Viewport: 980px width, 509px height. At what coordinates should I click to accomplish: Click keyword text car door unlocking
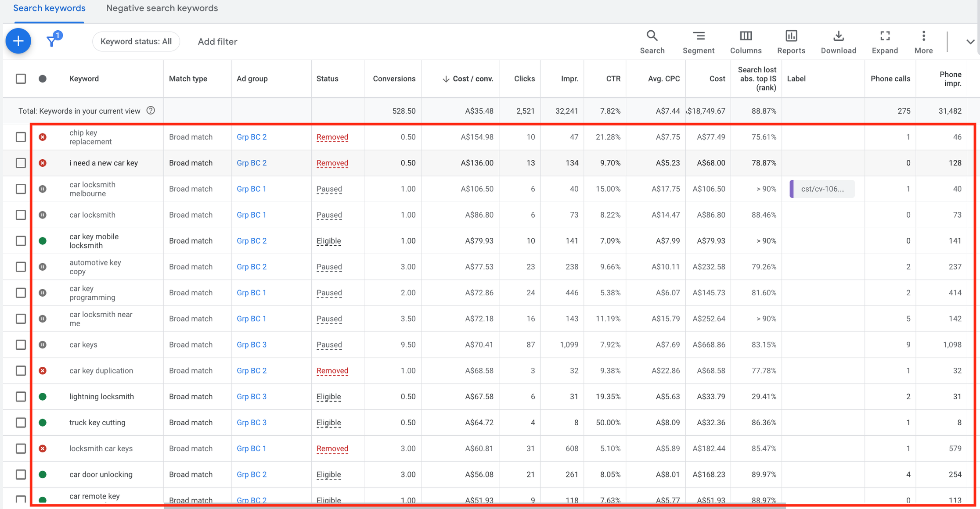coord(101,474)
